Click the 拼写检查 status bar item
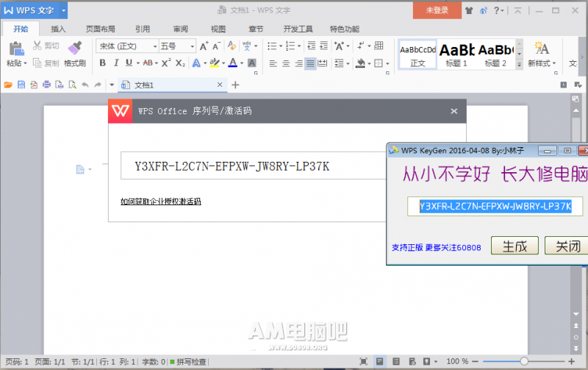This screenshot has width=588, height=370. [x=188, y=362]
